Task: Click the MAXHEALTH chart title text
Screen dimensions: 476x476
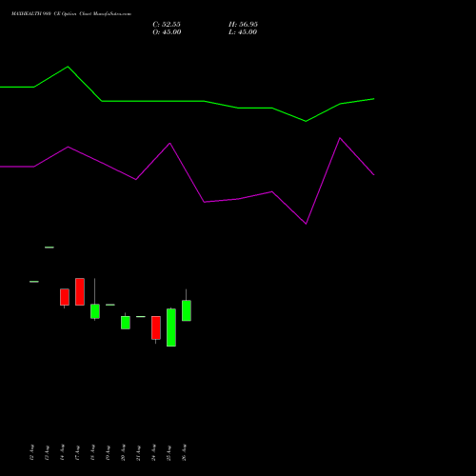Action: [71, 14]
